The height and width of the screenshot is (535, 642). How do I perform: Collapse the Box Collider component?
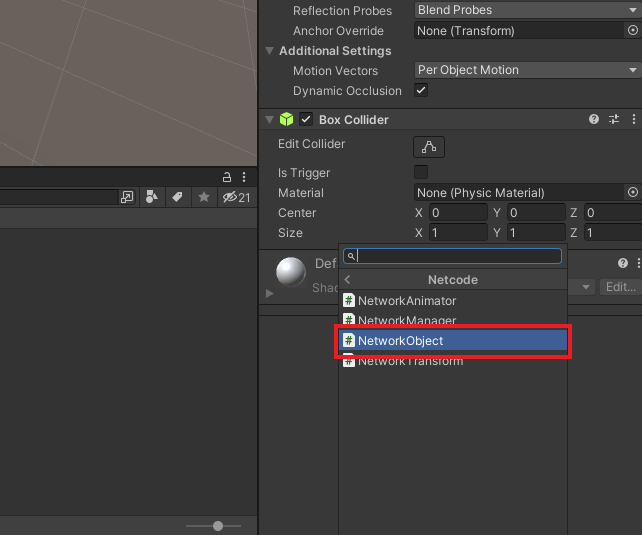point(269,120)
